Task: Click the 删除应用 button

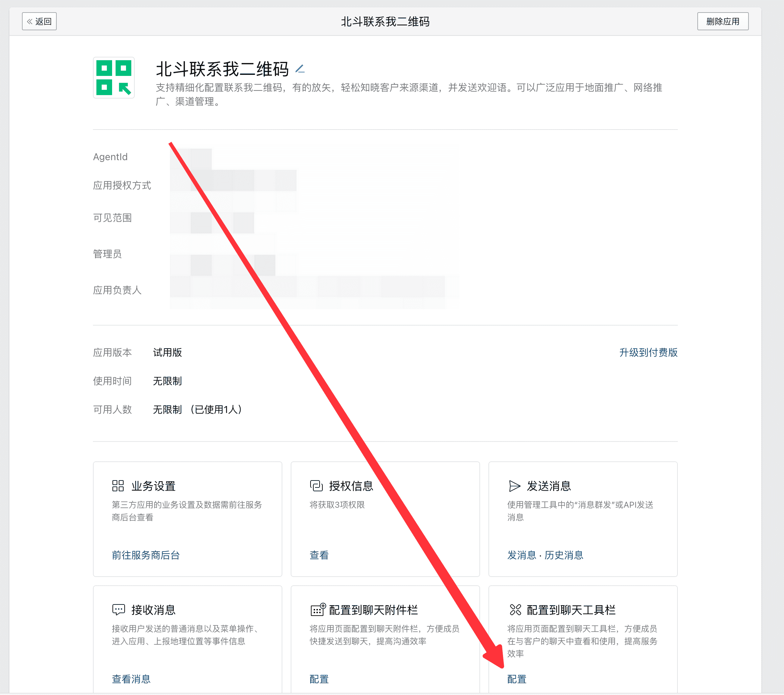Action: 722,22
